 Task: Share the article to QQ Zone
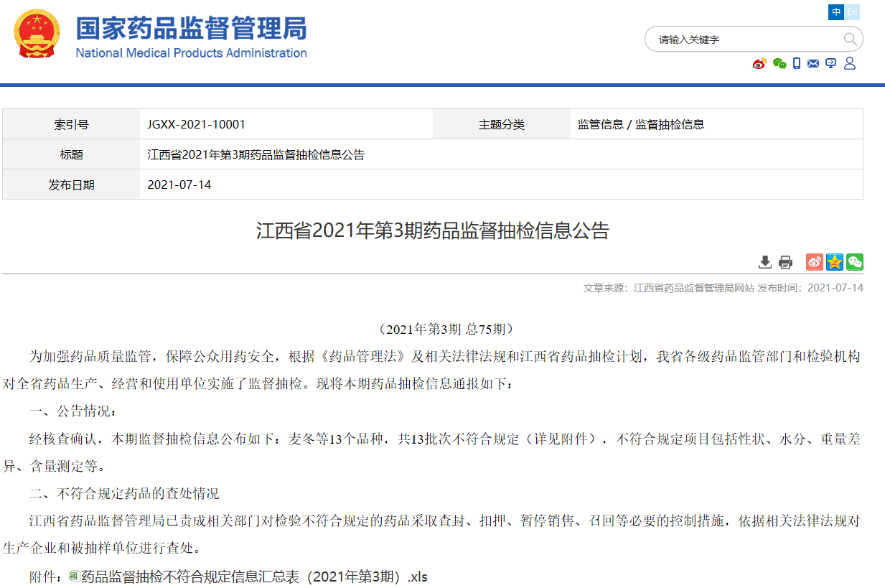coord(834,262)
